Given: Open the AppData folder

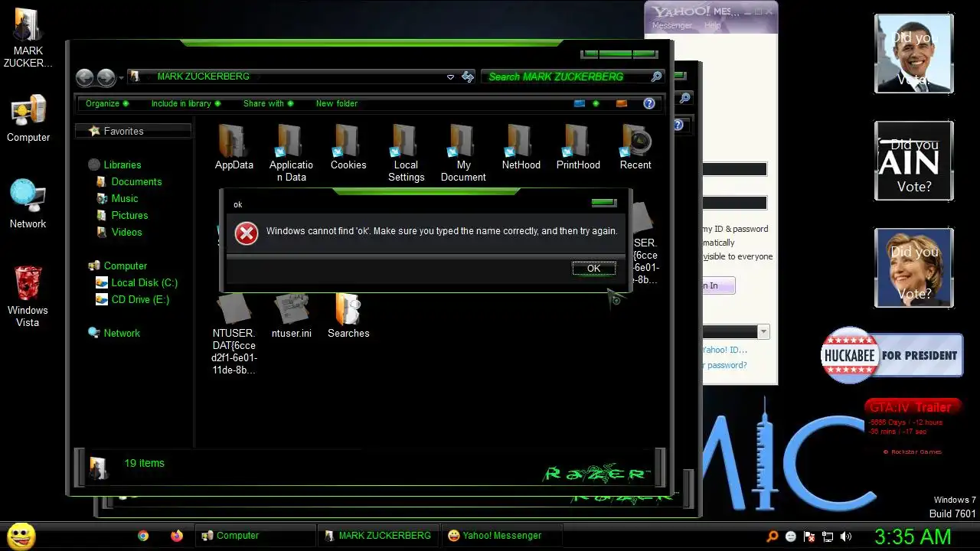Looking at the screenshot, I should tap(234, 148).
